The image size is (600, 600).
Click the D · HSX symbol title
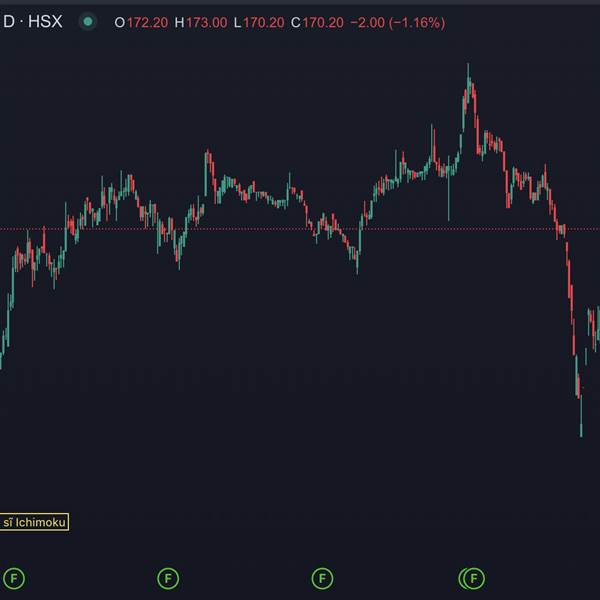(x=32, y=21)
